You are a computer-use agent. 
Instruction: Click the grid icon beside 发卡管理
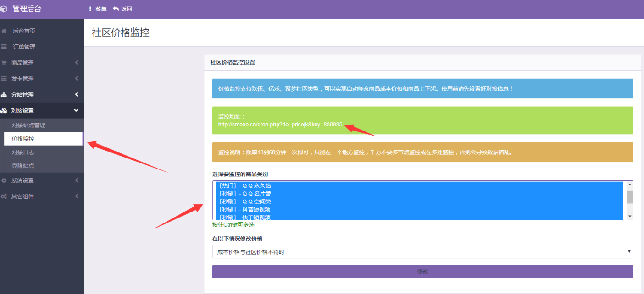click(x=4, y=79)
